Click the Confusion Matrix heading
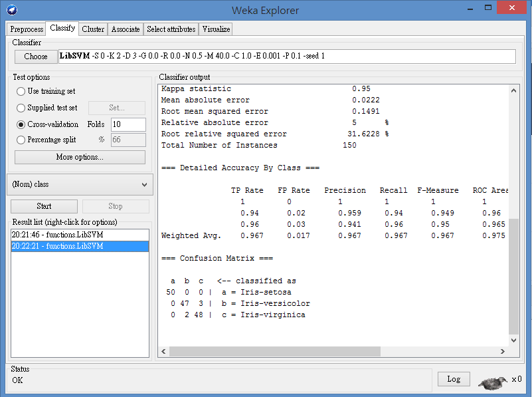The width and height of the screenshot is (532, 397). coord(217,258)
